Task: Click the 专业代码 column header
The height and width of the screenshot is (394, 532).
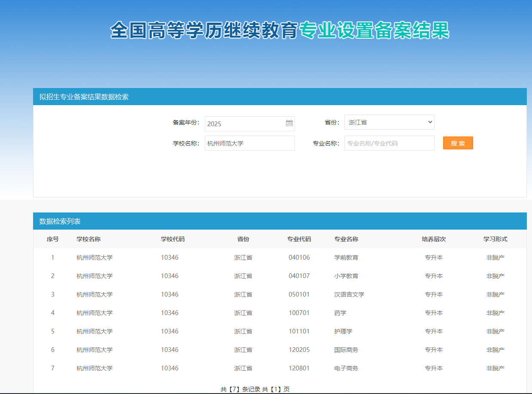Action: [x=299, y=239]
